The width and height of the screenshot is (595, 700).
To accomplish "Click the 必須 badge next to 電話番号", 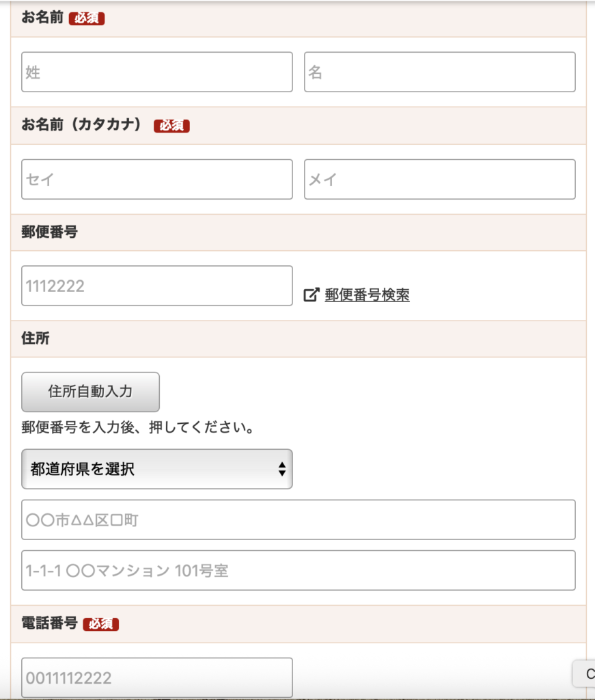I will pos(101,623).
